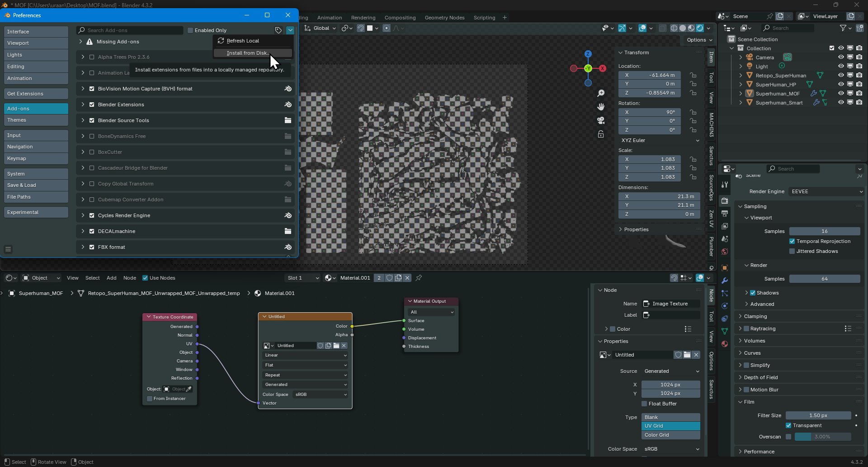Toggle the camera view icon in the viewport

tap(601, 120)
